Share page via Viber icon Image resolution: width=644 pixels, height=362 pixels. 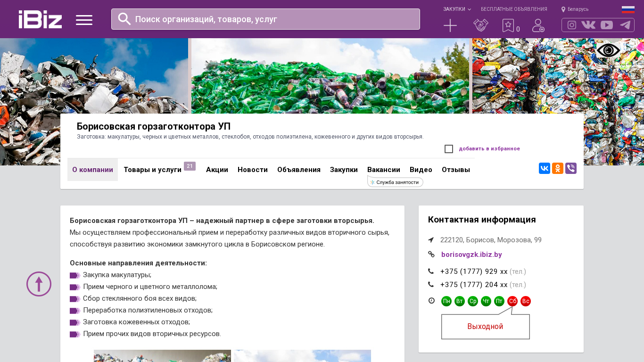coord(571,168)
